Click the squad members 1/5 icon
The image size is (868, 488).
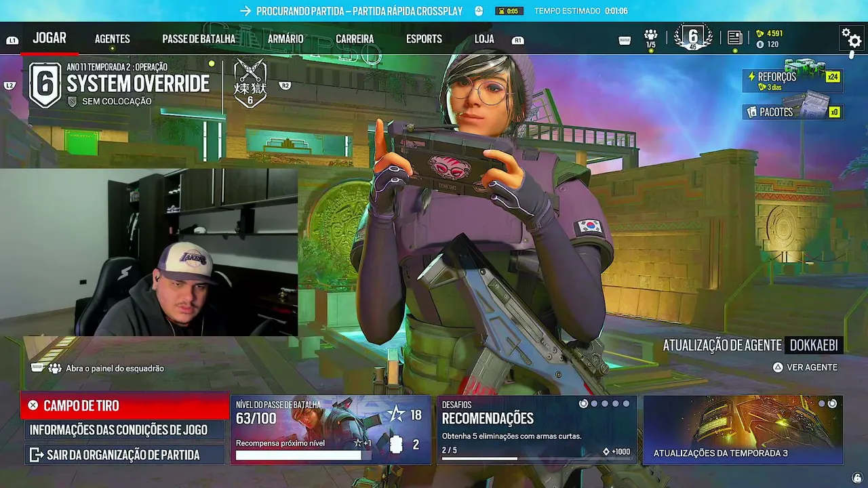[651, 38]
